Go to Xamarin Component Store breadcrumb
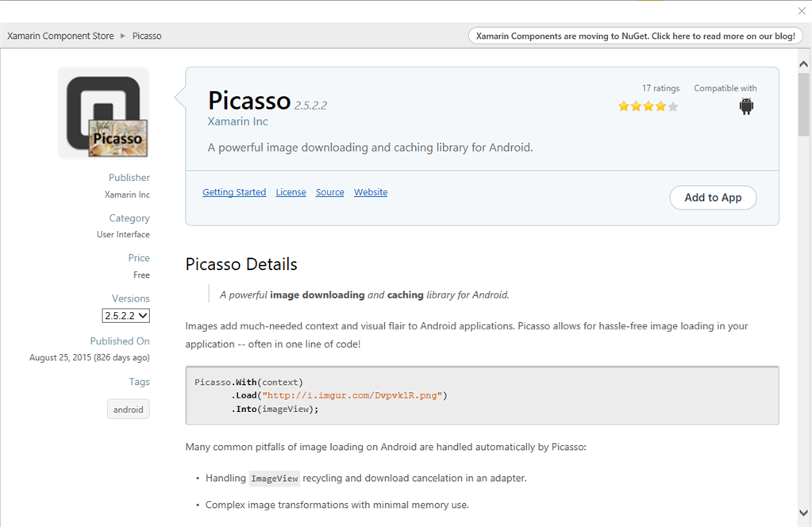812x527 pixels. pyautogui.click(x=60, y=36)
